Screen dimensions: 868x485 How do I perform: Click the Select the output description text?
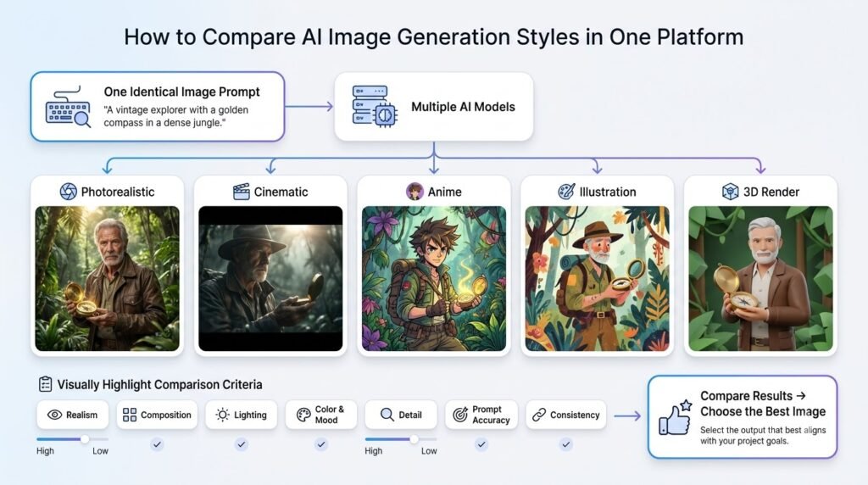tap(763, 435)
